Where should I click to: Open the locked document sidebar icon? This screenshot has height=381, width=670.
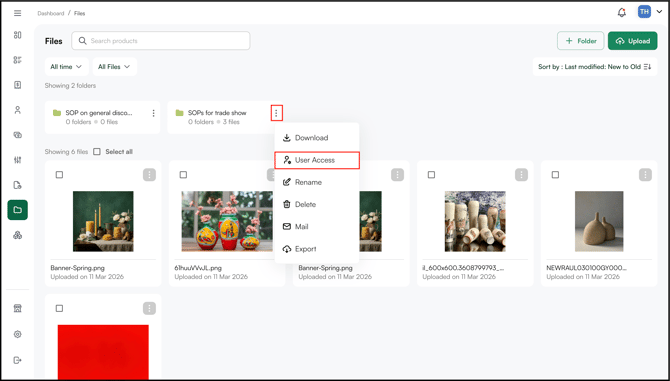pyautogui.click(x=18, y=185)
